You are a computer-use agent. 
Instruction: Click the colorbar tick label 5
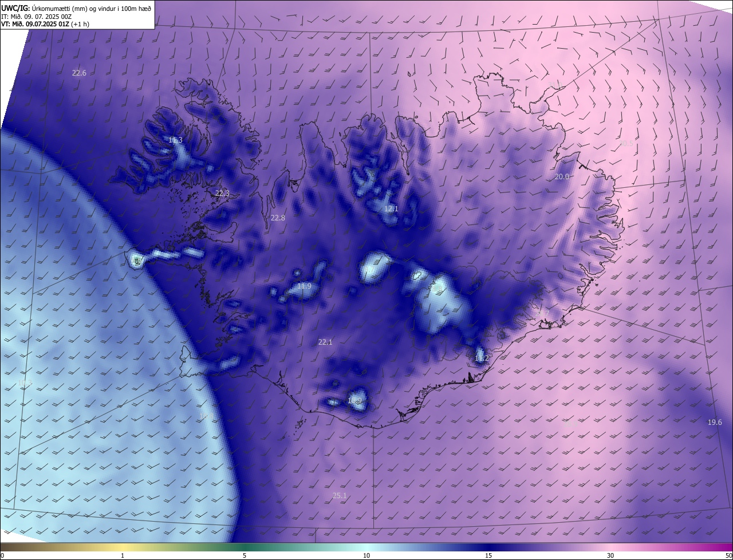tap(245, 555)
